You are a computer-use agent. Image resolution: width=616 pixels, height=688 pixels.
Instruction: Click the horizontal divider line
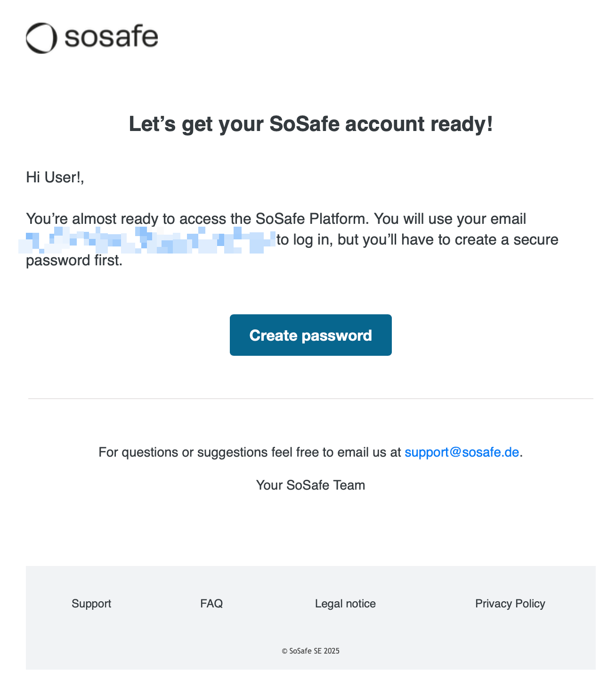[x=311, y=399]
